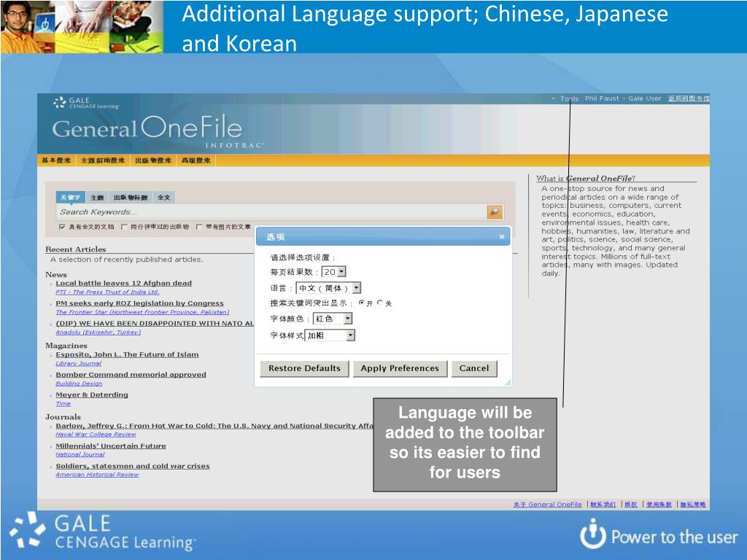Viewport: 747px width, 560px height.
Task: Switch to the 高级搜索 navigation tab
Action: point(196,160)
